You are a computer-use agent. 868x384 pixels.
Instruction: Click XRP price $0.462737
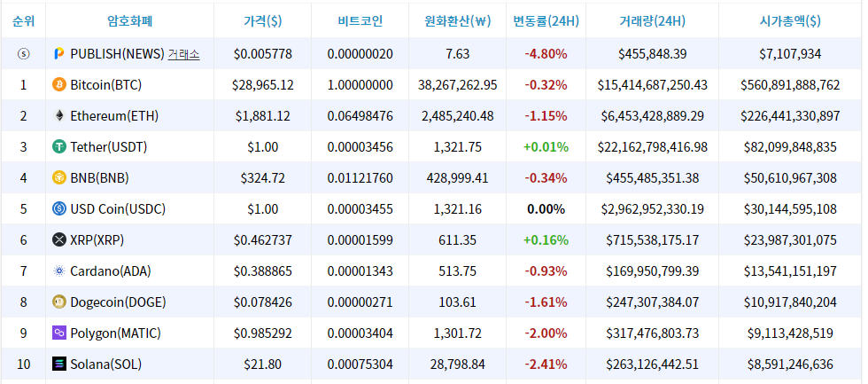263,240
